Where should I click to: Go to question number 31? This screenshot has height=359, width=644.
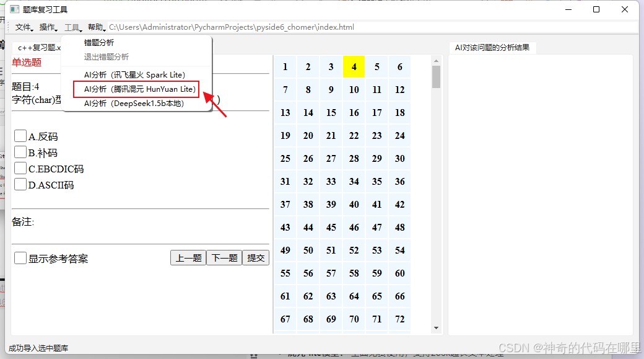(285, 181)
